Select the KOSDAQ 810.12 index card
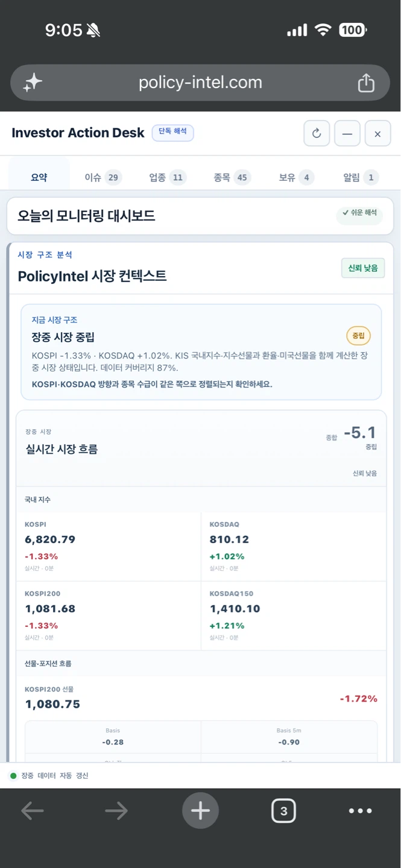Image resolution: width=401 pixels, height=868 pixels. tap(293, 547)
